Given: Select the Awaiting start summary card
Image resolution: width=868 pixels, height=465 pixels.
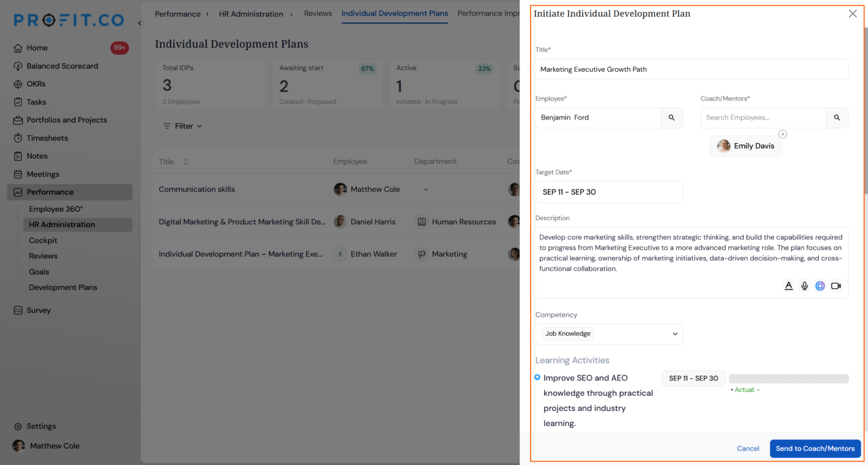Looking at the screenshot, I should point(327,85).
